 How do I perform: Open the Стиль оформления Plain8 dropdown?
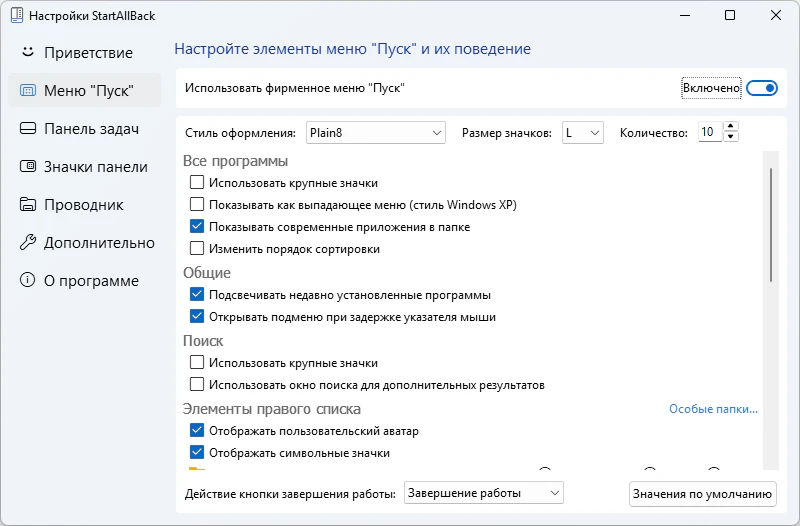tap(374, 132)
